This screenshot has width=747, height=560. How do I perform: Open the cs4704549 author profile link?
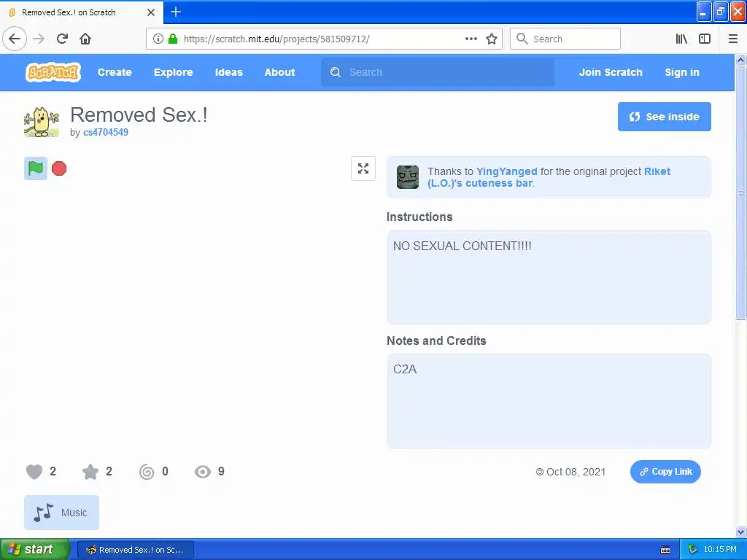point(106,133)
